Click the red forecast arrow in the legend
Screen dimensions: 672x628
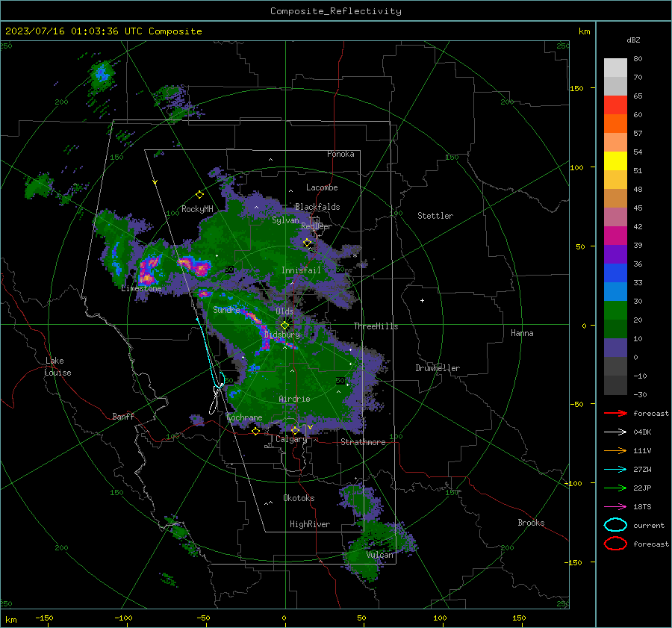615,413
